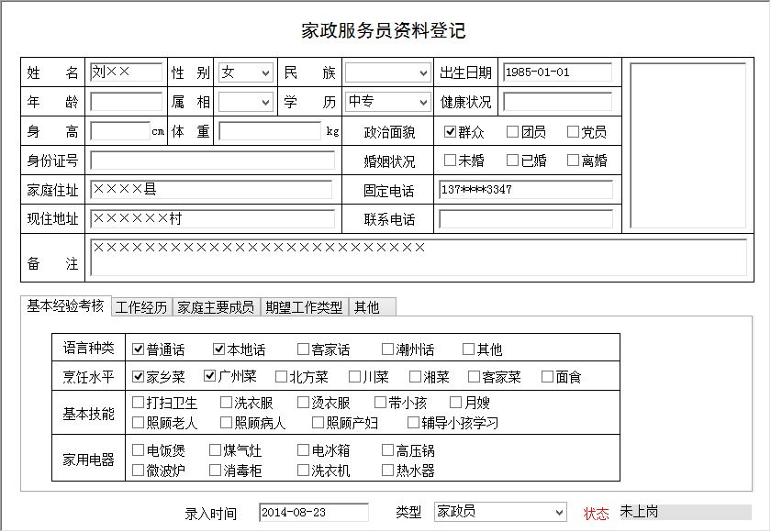Check the 烫衣服 skill box
Screen dimensions: 771x532
(x=304, y=403)
